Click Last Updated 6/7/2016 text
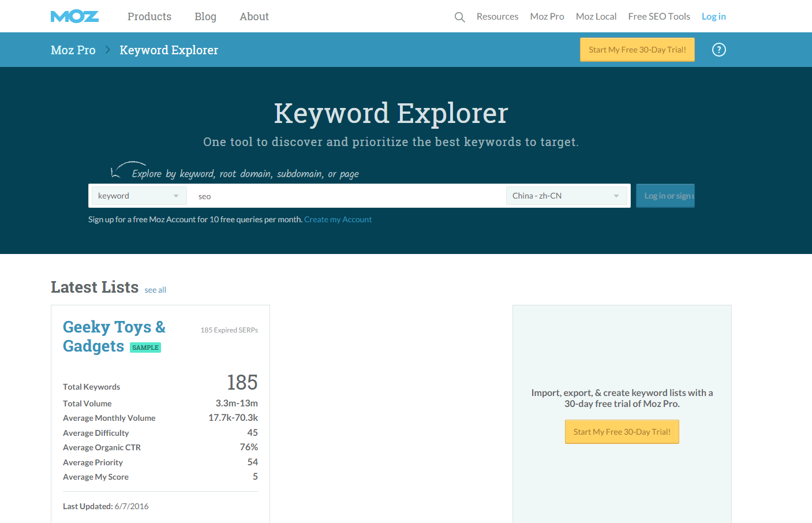This screenshot has width=812, height=523. point(106,506)
